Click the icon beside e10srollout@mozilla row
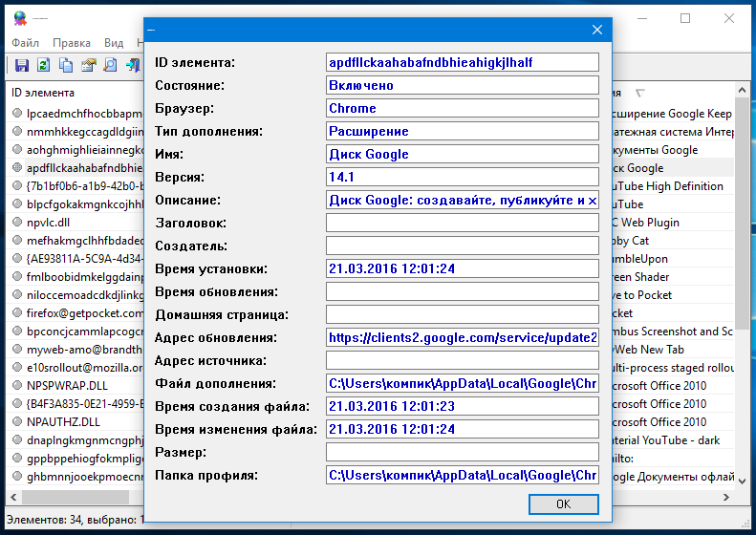The image size is (756, 535). tap(17, 367)
